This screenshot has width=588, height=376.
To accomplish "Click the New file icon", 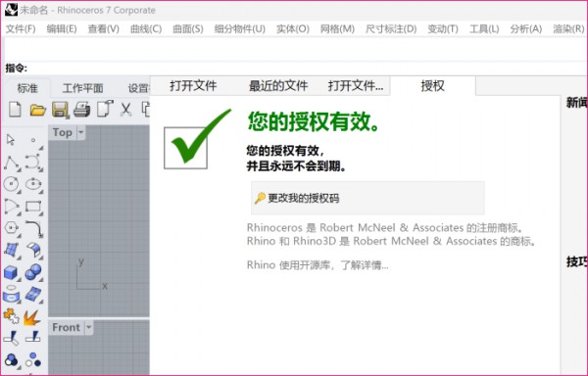I will coord(15,110).
